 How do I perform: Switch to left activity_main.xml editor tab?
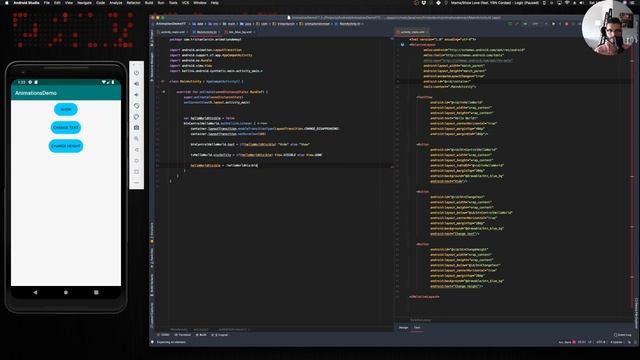(173, 32)
